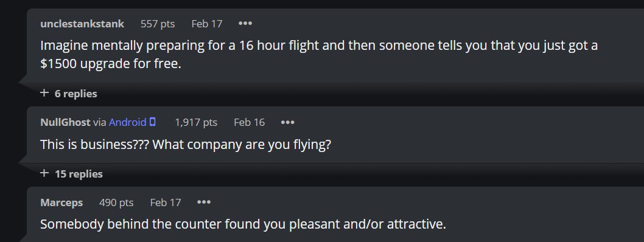The width and height of the screenshot is (644, 242).
Task: Click plus icon beside 6 replies
Action: point(44,93)
